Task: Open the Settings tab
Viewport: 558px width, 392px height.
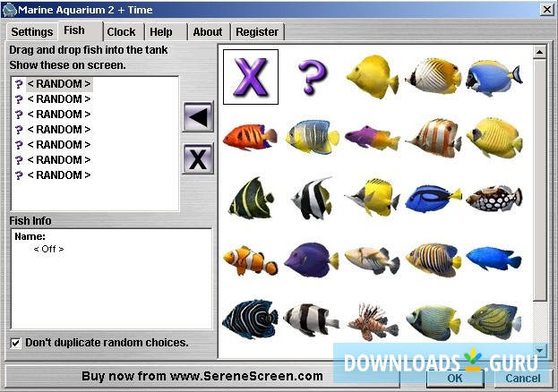Action: coord(31,32)
